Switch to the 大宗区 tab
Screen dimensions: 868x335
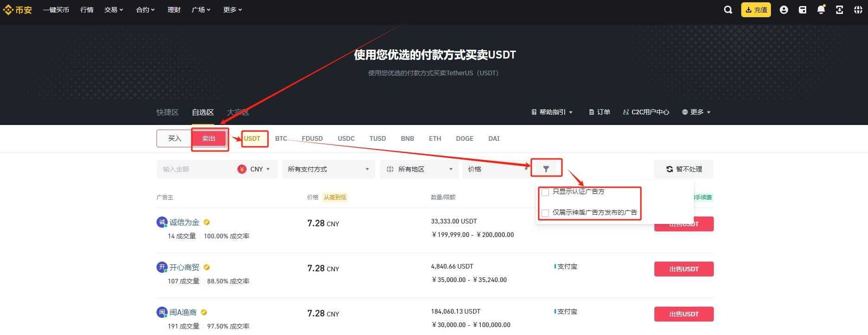238,112
